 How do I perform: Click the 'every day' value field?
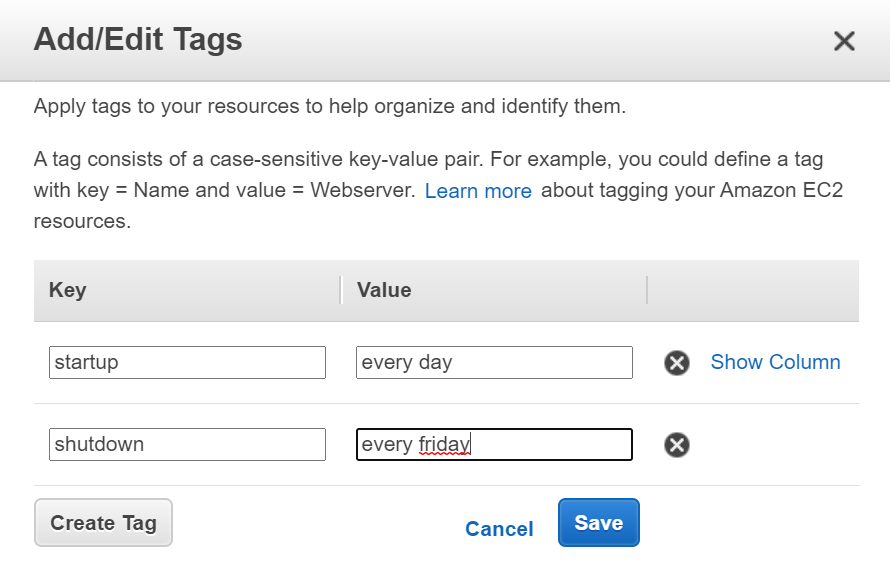click(x=494, y=362)
